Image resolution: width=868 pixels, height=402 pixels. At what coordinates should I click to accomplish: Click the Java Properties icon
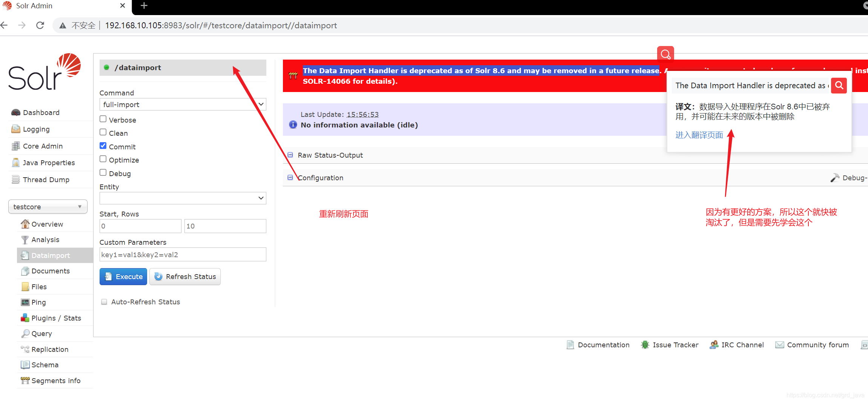click(x=15, y=163)
